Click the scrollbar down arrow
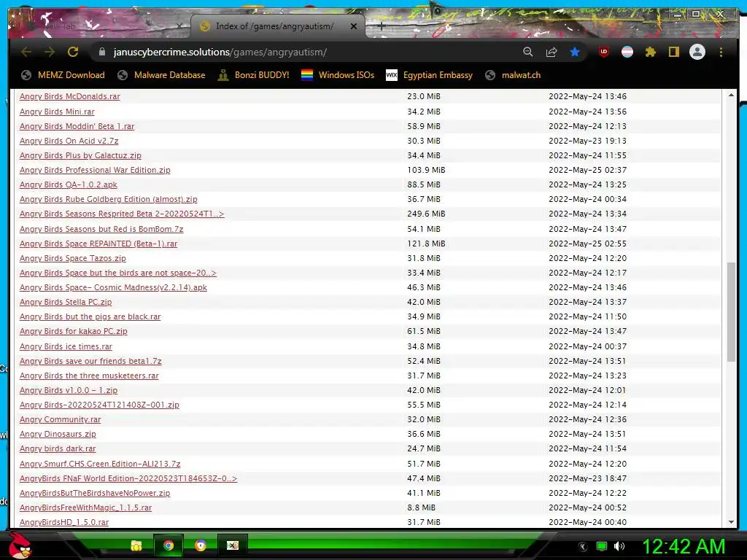 tap(731, 522)
